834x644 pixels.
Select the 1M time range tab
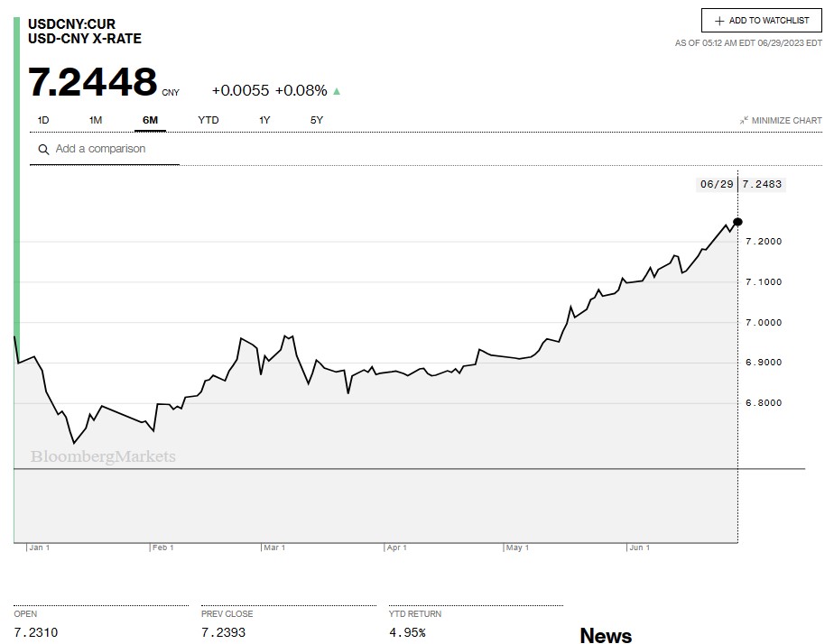click(x=96, y=120)
